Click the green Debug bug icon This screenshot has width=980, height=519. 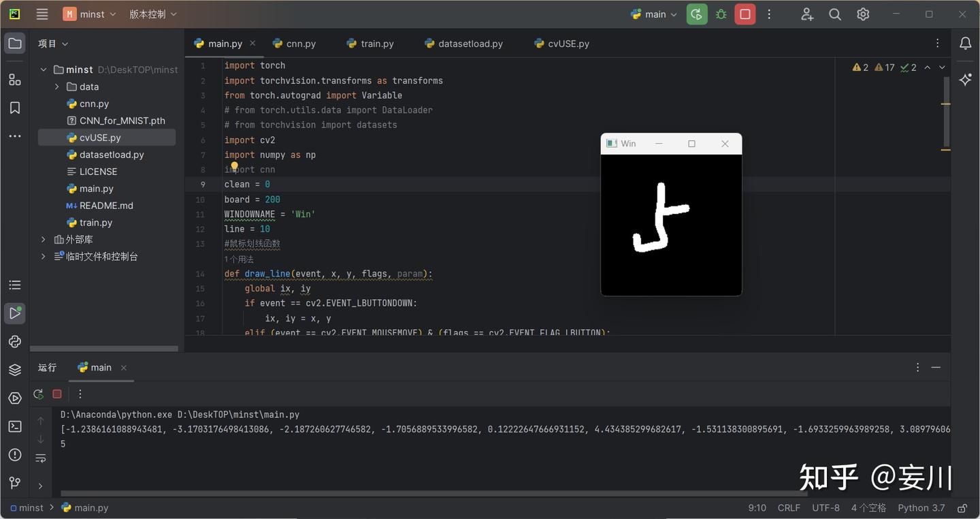(x=721, y=14)
